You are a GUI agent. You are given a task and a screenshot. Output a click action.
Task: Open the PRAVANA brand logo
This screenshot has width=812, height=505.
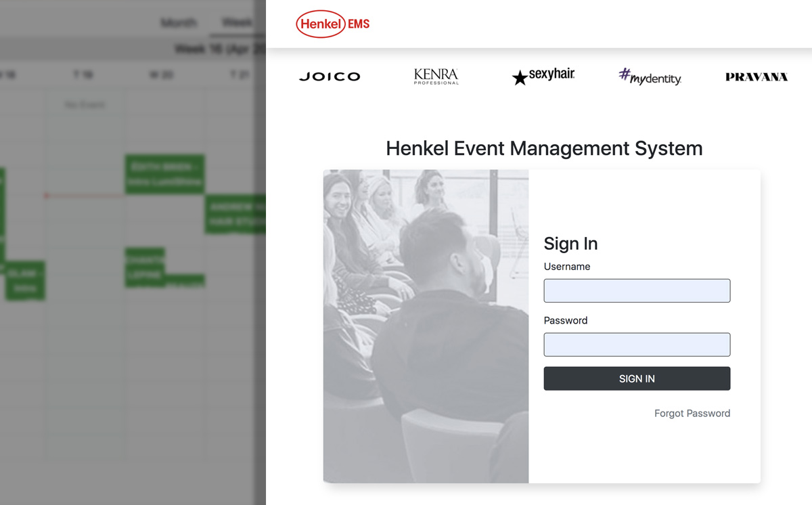[x=757, y=77]
